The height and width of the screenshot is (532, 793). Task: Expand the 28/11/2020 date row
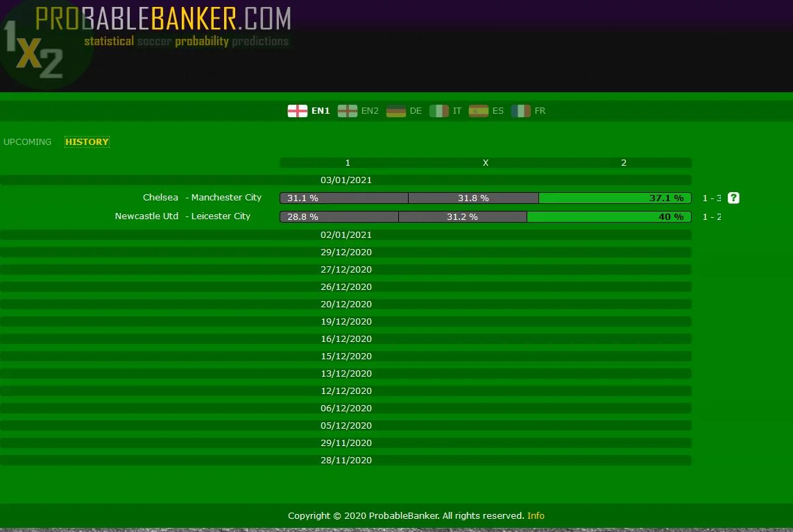(x=346, y=461)
